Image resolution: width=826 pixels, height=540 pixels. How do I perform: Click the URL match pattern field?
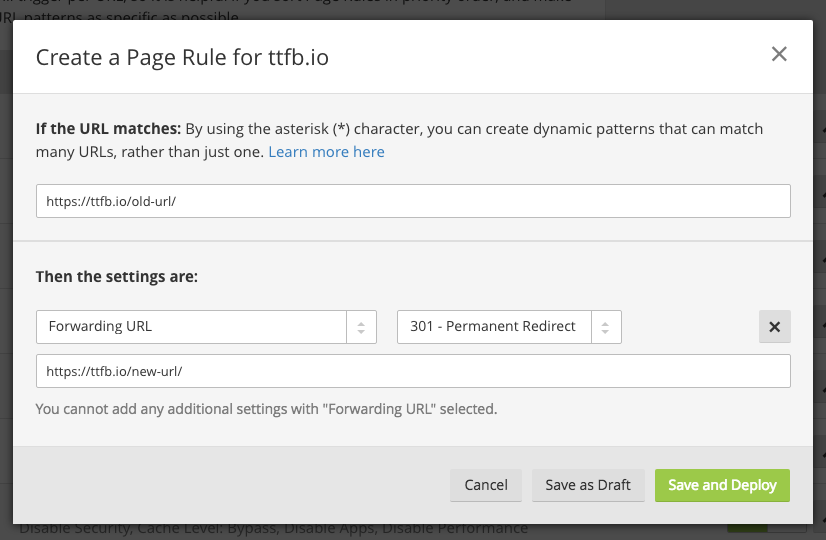(x=413, y=201)
